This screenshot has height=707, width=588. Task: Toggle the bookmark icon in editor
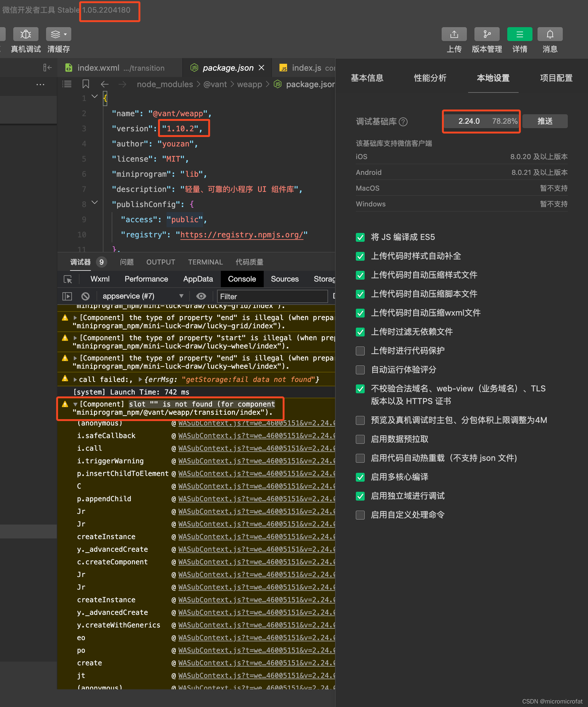86,84
